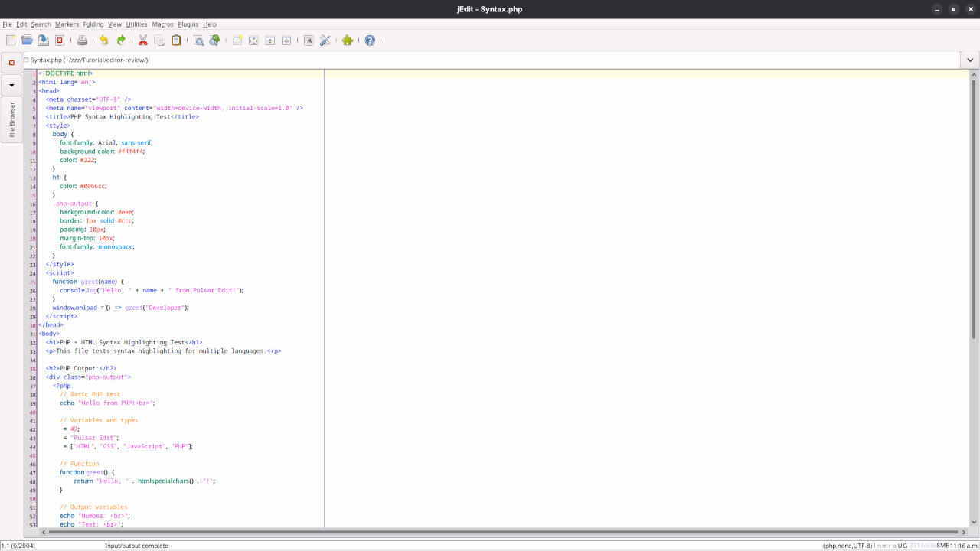Click the '// Variables and types' comment
This screenshot has width=980, height=551.
(x=99, y=420)
